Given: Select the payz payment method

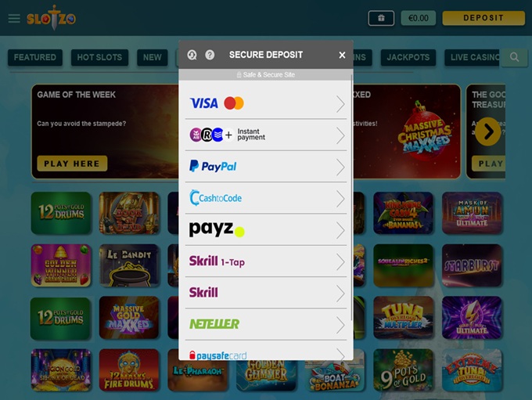Looking at the screenshot, I should (x=266, y=230).
